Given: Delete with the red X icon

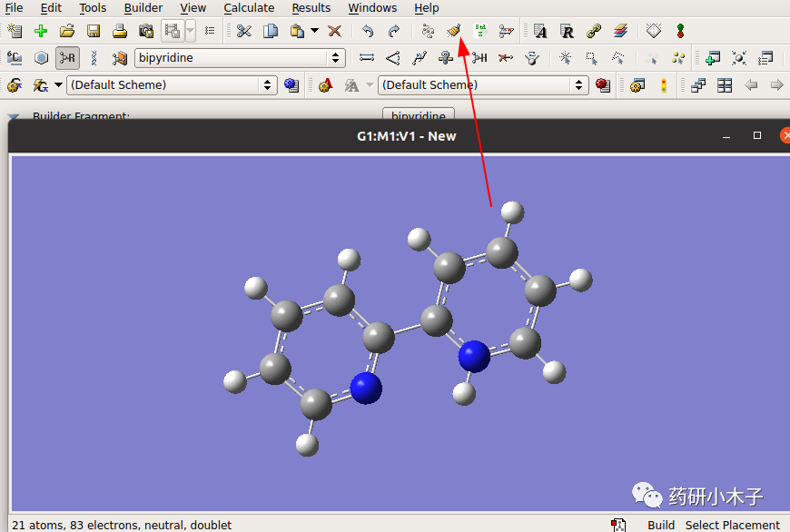Looking at the screenshot, I should click(334, 31).
